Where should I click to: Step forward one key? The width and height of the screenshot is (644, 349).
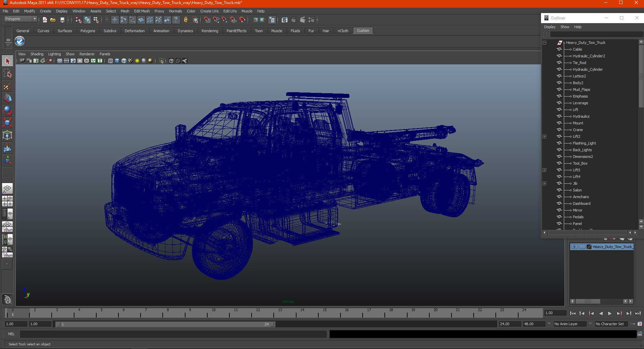pos(619,313)
